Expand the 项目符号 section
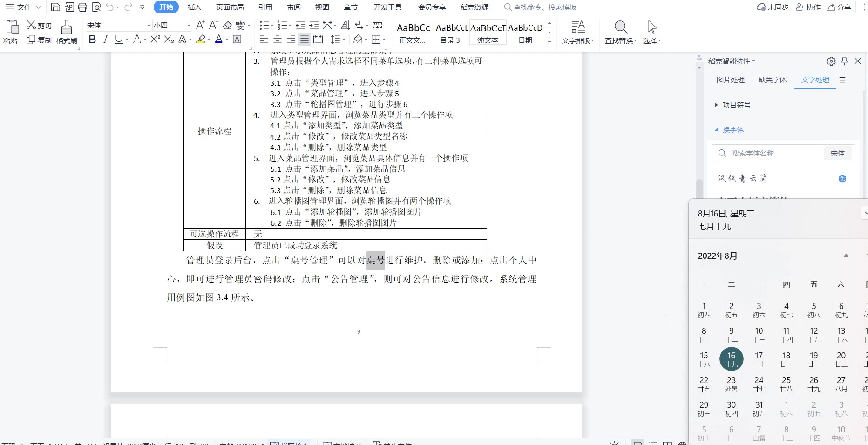Viewport: 868px width, 445px height. point(717,105)
